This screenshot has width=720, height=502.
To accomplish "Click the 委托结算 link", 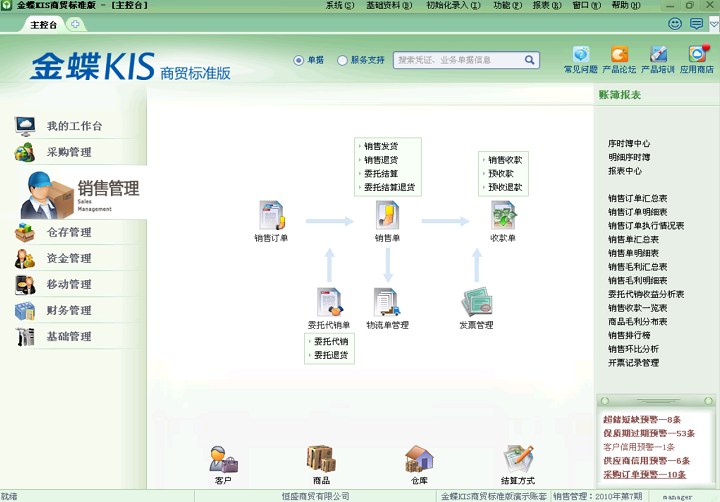I will [381, 174].
